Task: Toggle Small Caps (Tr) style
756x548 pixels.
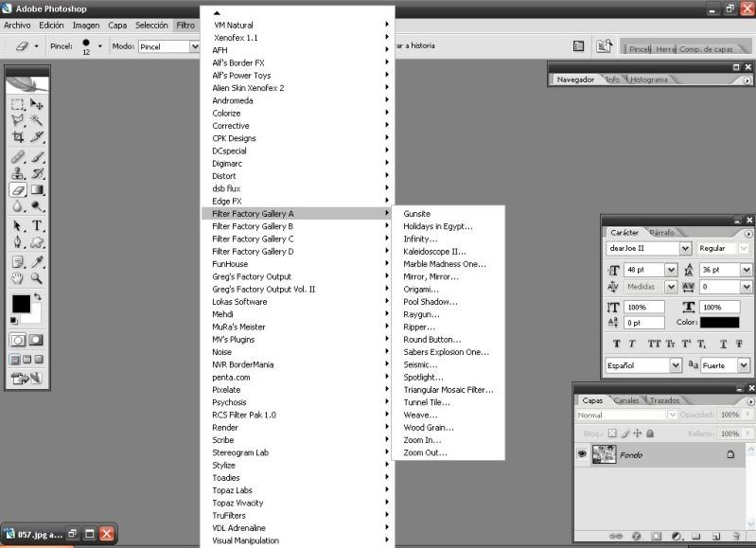Action: pyautogui.click(x=670, y=344)
